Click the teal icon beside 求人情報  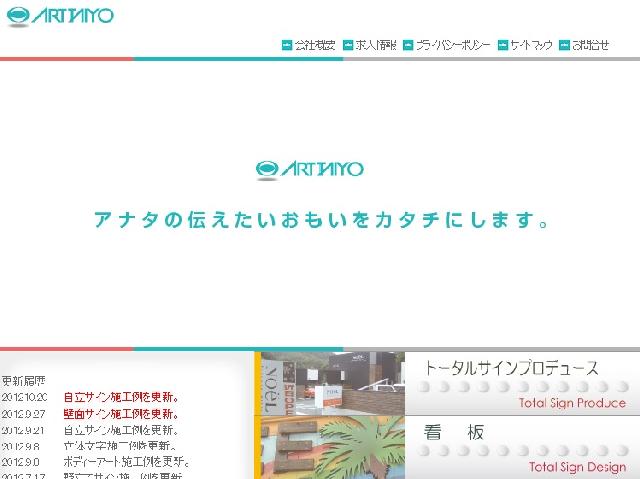tap(348, 45)
